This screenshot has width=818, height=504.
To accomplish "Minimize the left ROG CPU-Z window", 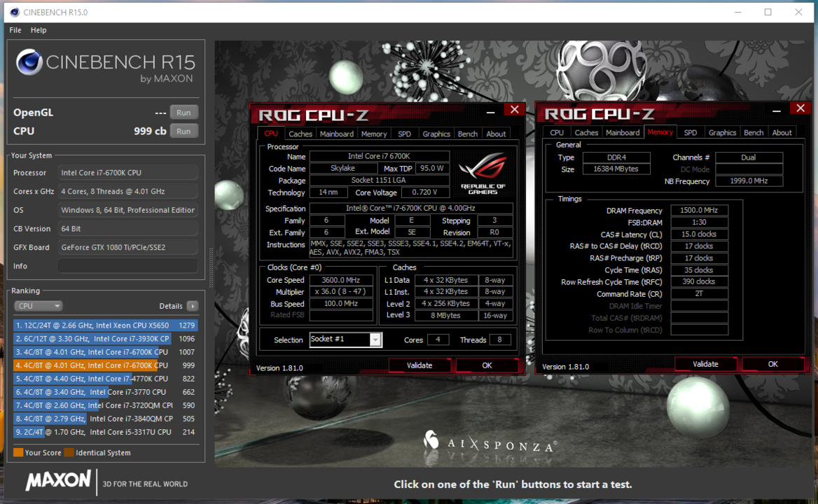I will click(490, 112).
